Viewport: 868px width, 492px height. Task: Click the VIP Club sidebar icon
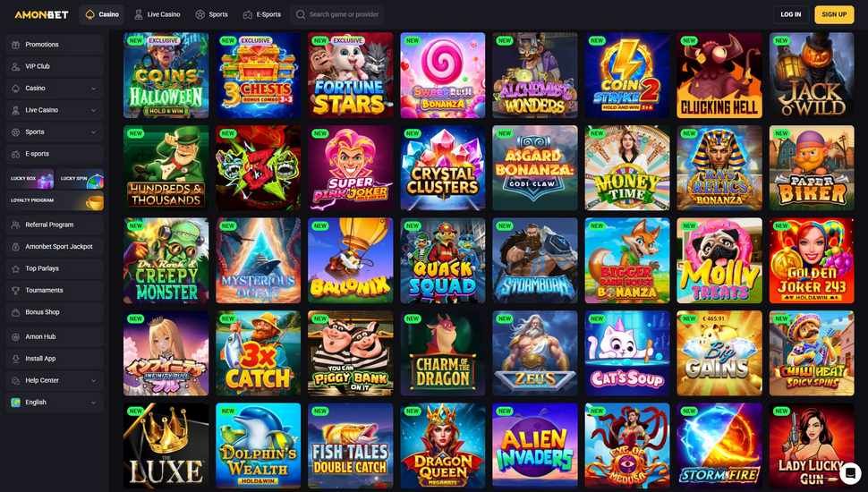click(15, 66)
